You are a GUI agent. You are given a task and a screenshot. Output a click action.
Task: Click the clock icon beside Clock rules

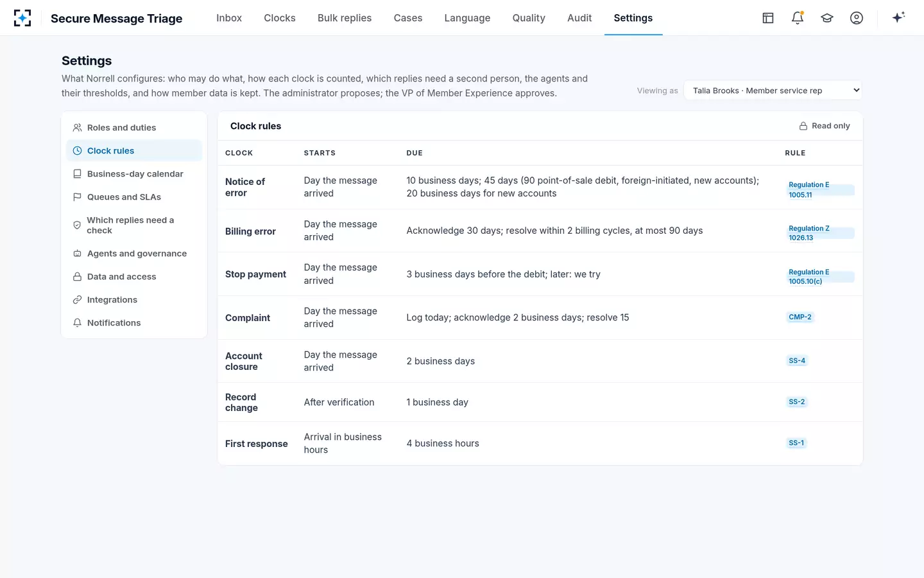click(77, 151)
